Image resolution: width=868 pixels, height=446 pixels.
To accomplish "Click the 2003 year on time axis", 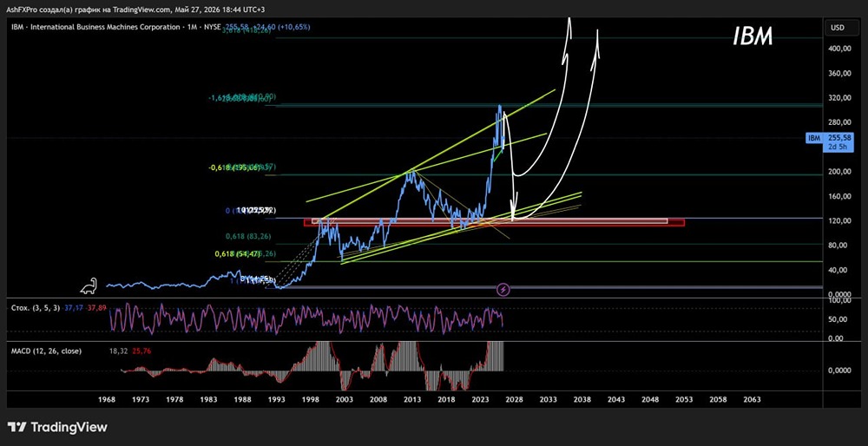I will 345,399.
